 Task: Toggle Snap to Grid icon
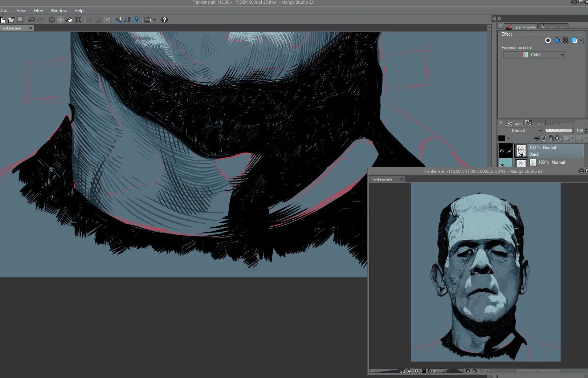click(x=136, y=20)
